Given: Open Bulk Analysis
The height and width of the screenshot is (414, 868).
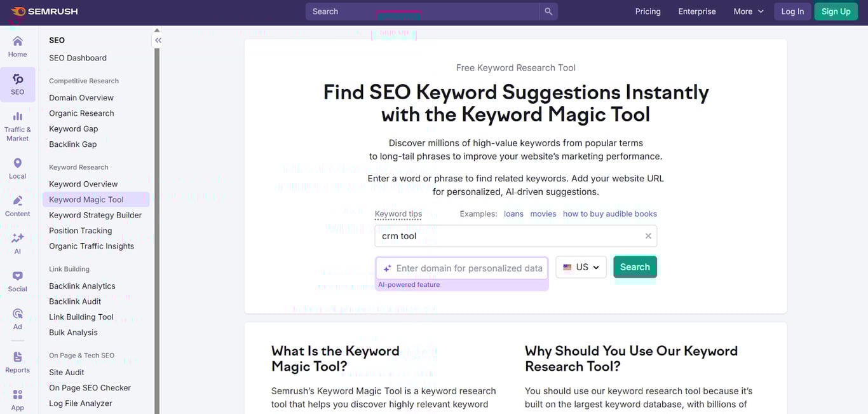Looking at the screenshot, I should click(73, 333).
